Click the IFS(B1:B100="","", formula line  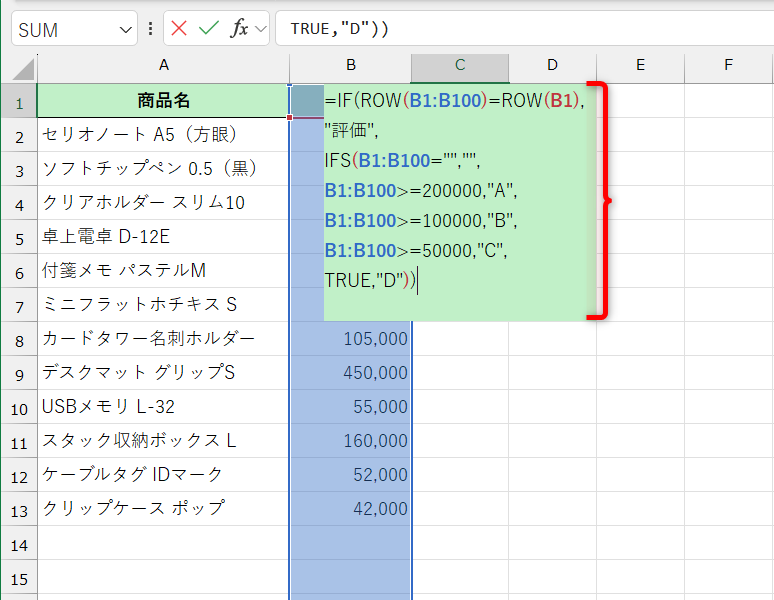pyautogui.click(x=402, y=160)
